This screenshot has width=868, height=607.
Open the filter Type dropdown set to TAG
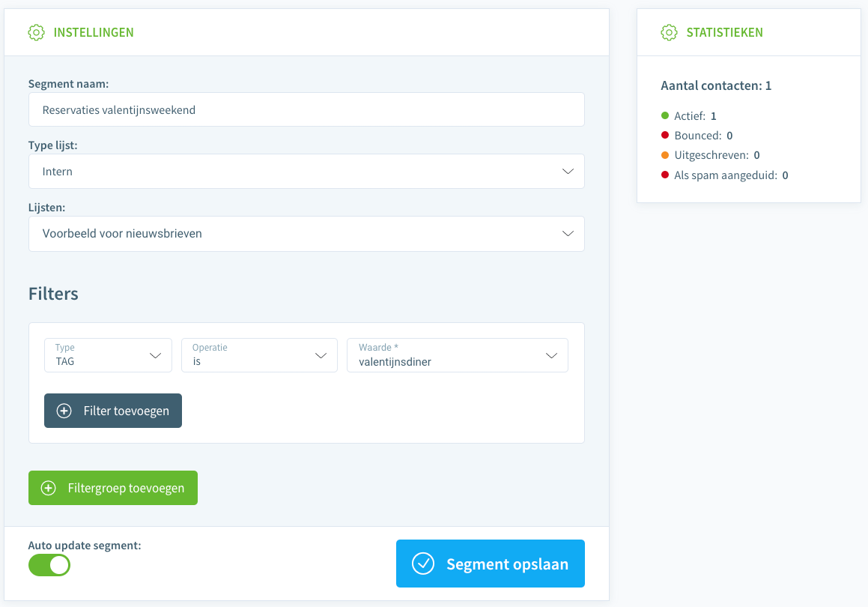108,355
